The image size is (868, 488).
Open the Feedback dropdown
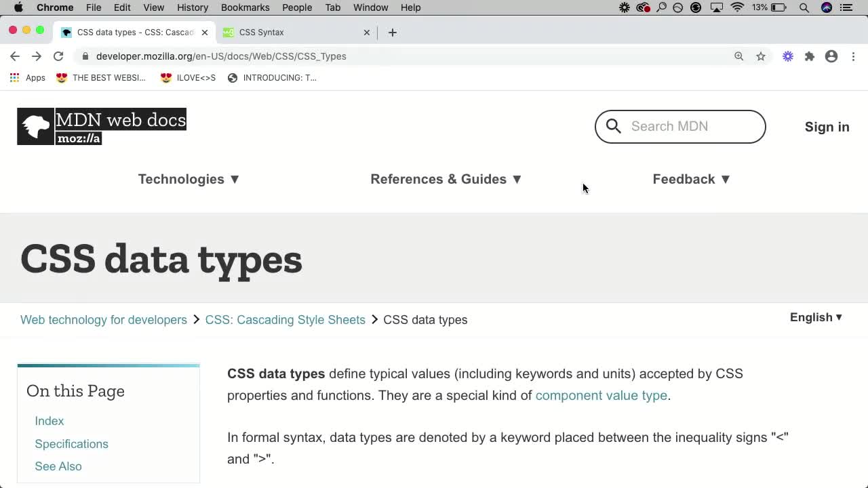(x=691, y=179)
